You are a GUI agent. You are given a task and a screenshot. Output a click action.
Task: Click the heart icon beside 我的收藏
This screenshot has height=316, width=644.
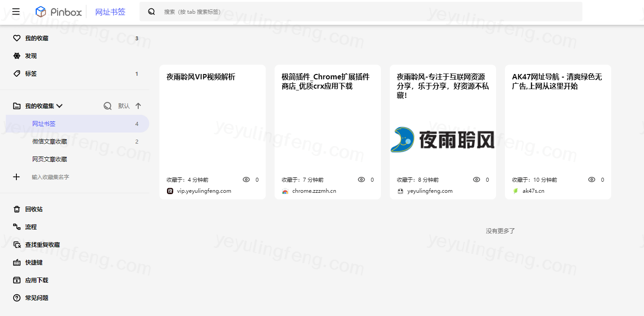coord(17,38)
